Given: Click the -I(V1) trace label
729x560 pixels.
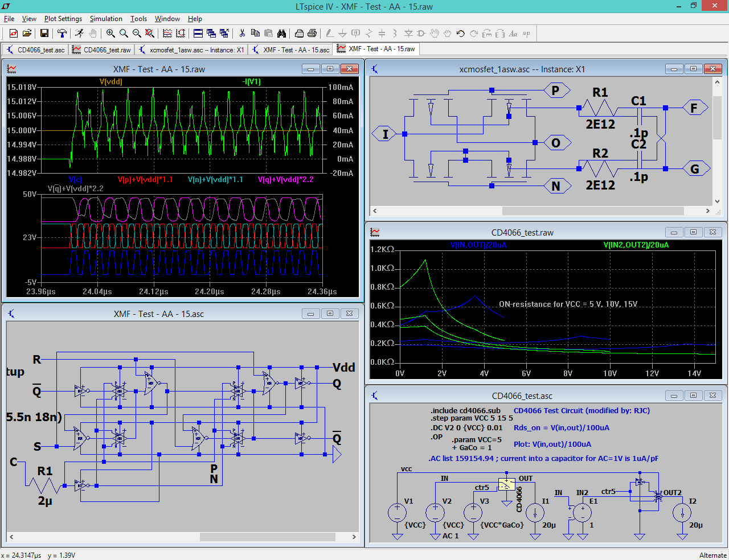Looking at the screenshot, I should point(251,81).
